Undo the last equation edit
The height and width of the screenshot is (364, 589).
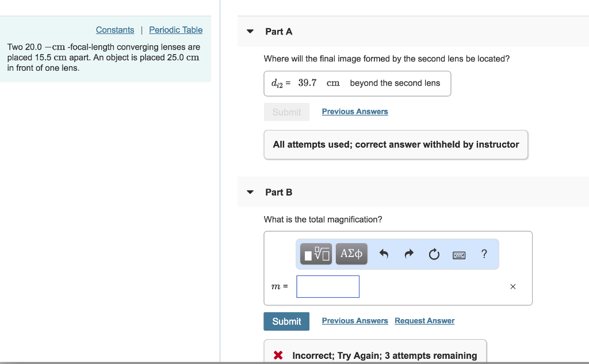click(x=384, y=254)
